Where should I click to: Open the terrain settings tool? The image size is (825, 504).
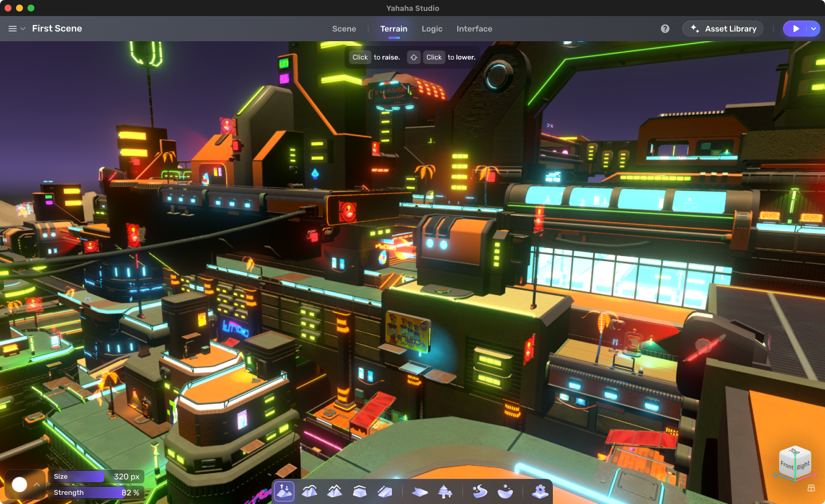[x=539, y=491]
